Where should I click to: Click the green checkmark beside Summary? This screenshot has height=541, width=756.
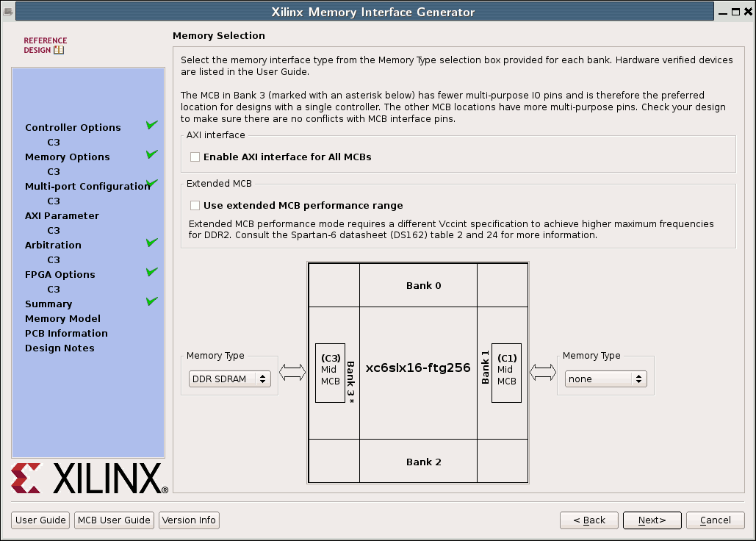pyautogui.click(x=152, y=302)
